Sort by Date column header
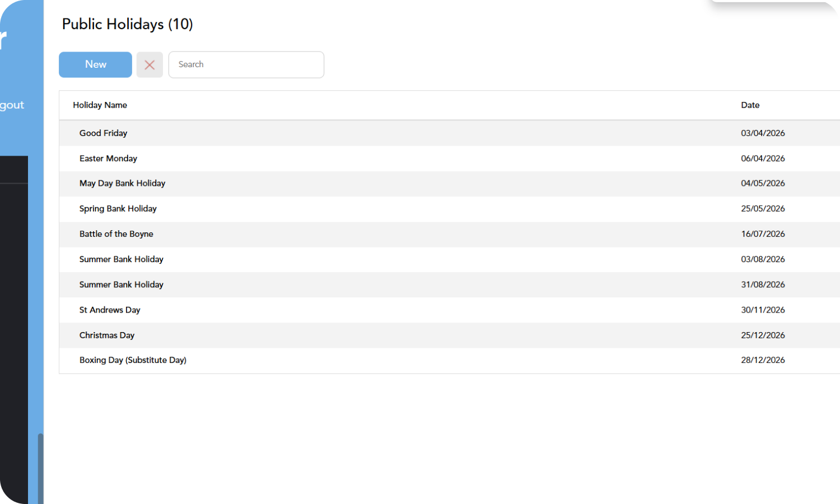 pyautogui.click(x=750, y=105)
